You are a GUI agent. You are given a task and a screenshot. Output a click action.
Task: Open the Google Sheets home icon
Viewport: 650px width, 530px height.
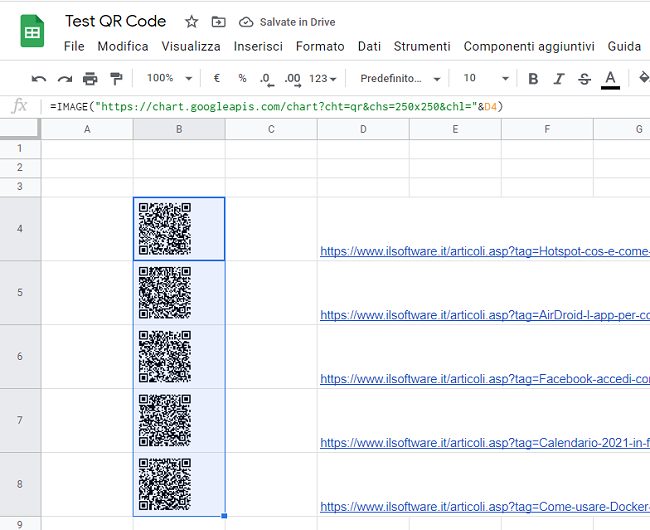(32, 31)
